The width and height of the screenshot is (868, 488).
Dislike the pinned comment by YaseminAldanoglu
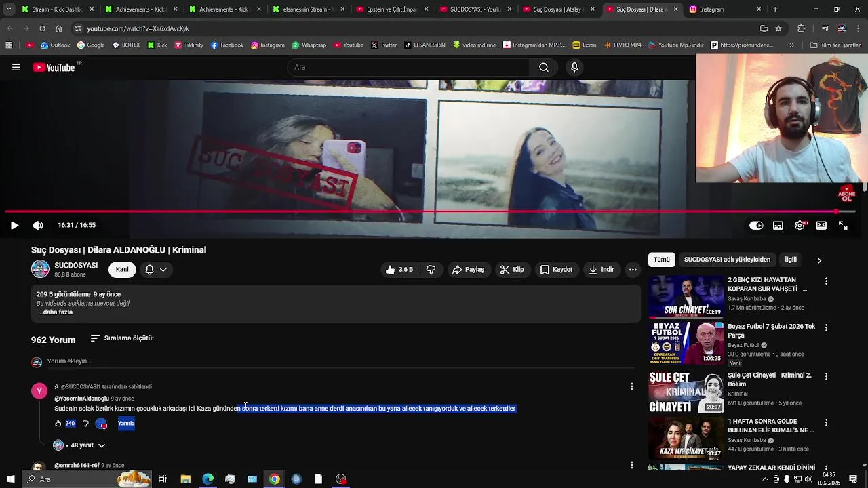(85, 424)
